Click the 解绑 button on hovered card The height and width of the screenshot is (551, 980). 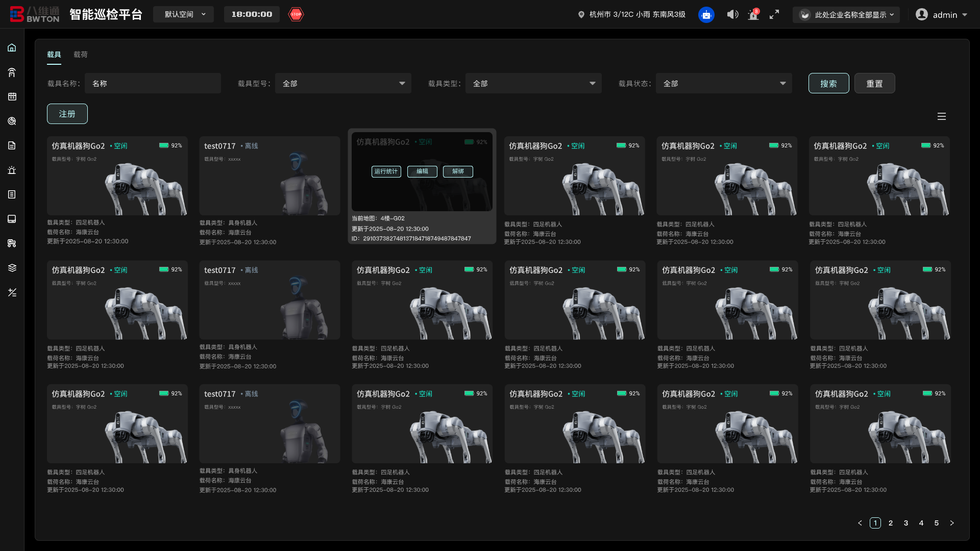(458, 171)
